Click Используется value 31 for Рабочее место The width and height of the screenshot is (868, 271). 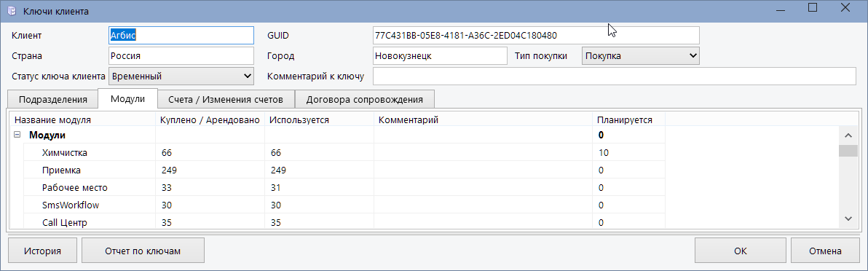[x=320, y=188]
